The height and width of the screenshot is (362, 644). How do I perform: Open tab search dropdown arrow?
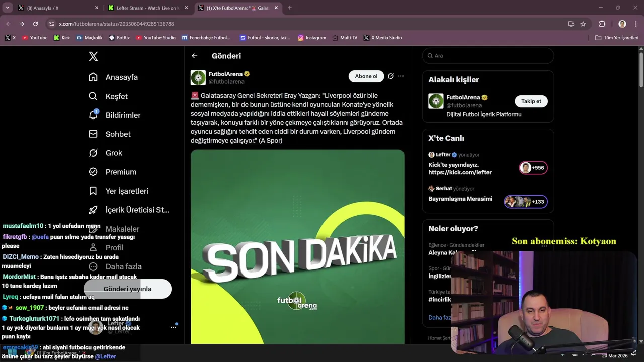tap(7, 8)
